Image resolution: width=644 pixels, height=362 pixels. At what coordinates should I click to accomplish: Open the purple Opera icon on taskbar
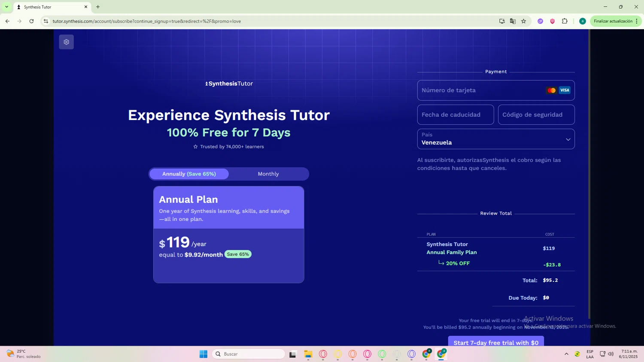(x=412, y=354)
